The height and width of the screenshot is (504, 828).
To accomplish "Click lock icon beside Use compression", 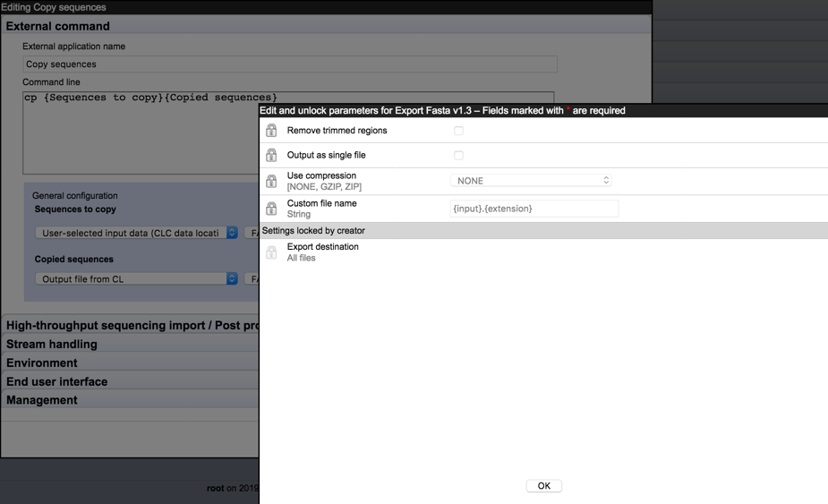I will 271,181.
